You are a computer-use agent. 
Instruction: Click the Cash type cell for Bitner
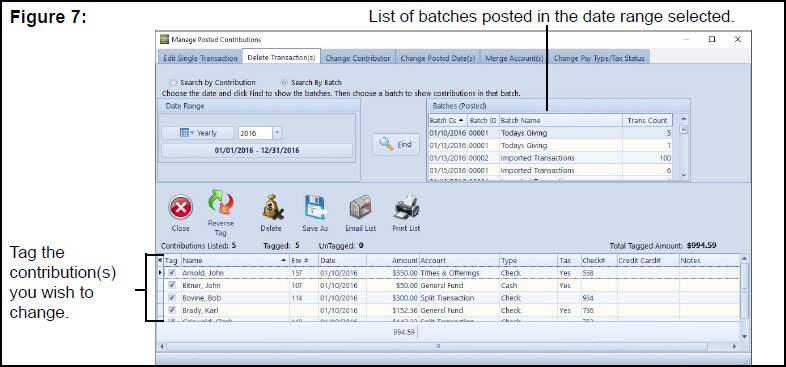click(528, 285)
